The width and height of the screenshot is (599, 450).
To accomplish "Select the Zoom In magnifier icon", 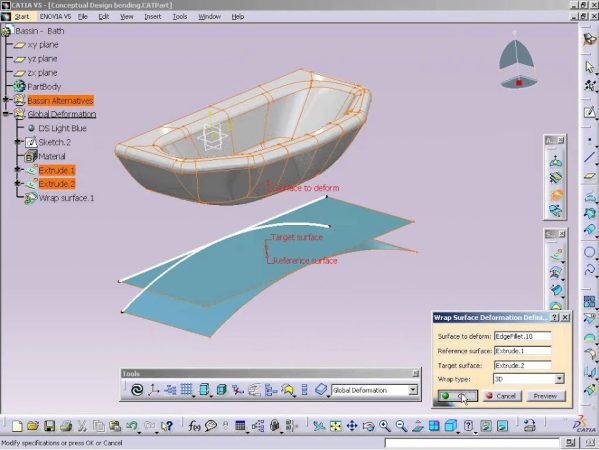I will pos(384,426).
